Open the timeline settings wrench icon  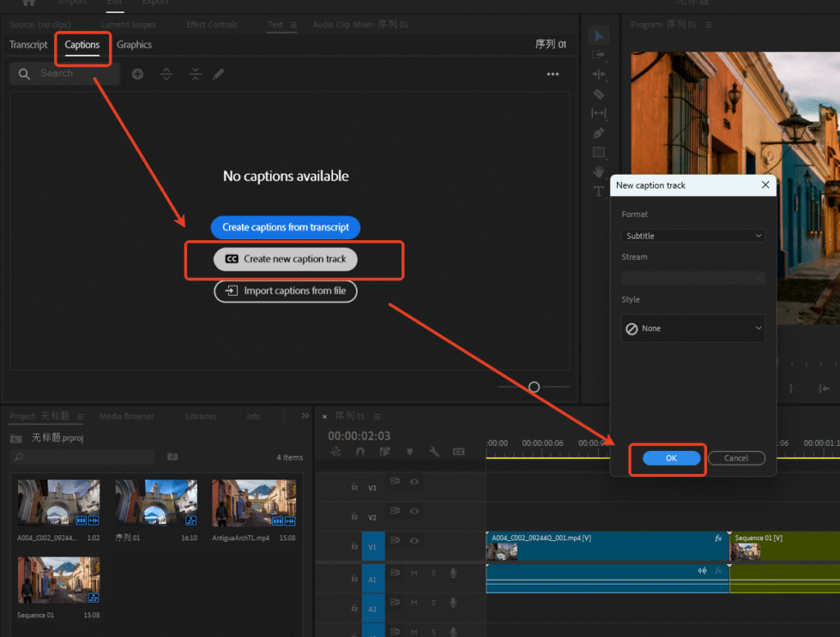pyautogui.click(x=434, y=452)
